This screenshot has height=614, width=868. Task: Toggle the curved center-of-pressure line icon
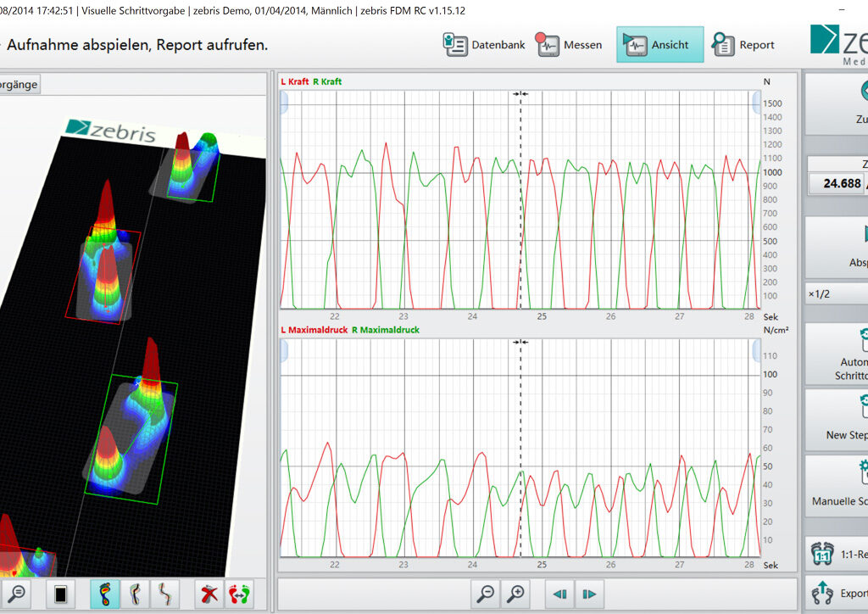coord(163,594)
